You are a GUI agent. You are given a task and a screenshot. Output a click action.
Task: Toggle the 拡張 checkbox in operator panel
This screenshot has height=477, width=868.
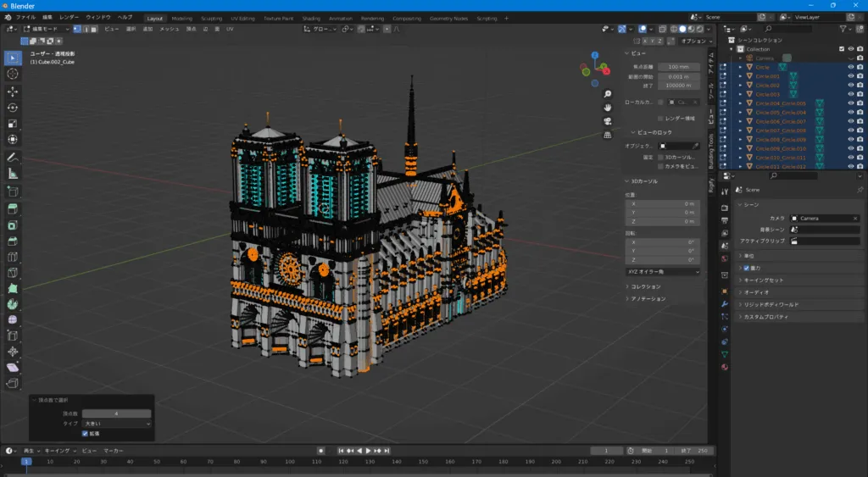(x=85, y=434)
